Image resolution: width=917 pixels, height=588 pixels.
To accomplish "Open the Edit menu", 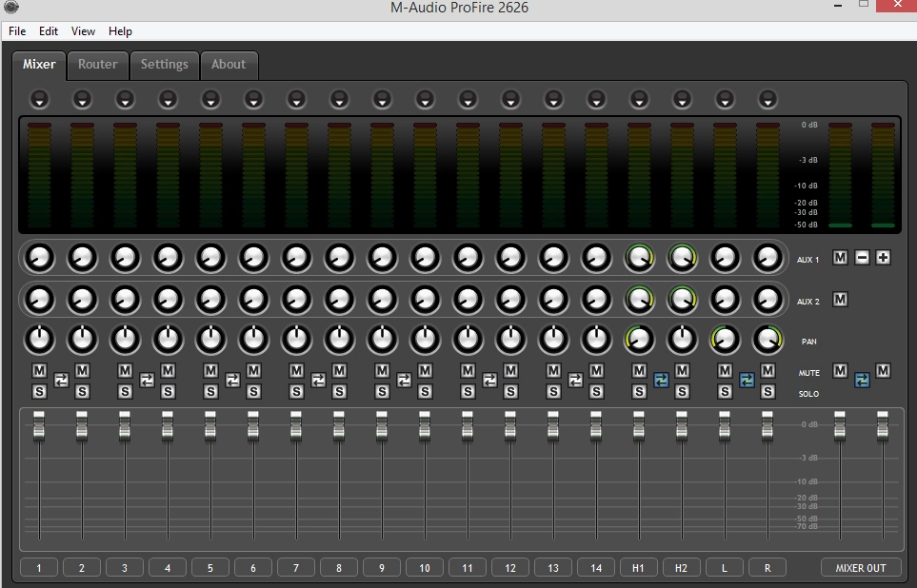I will pos(48,31).
